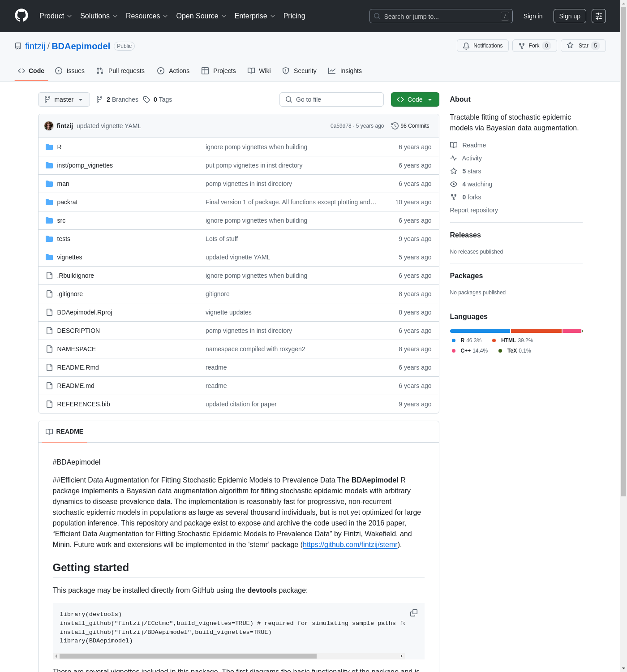Expand the Product navigation menu
This screenshot has height=672, width=627.
[55, 16]
